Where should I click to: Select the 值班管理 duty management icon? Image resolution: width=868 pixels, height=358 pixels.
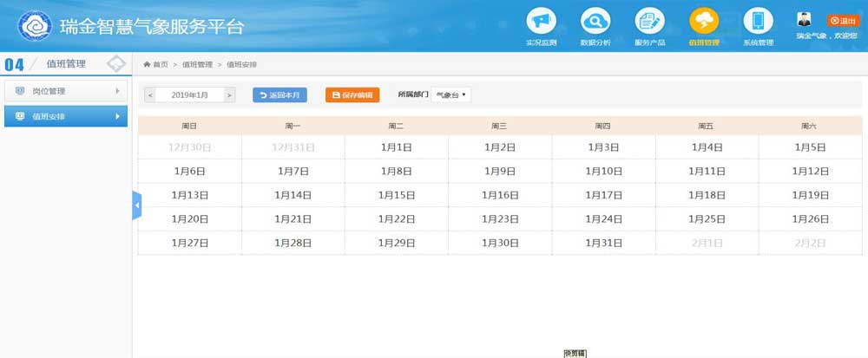[x=704, y=21]
